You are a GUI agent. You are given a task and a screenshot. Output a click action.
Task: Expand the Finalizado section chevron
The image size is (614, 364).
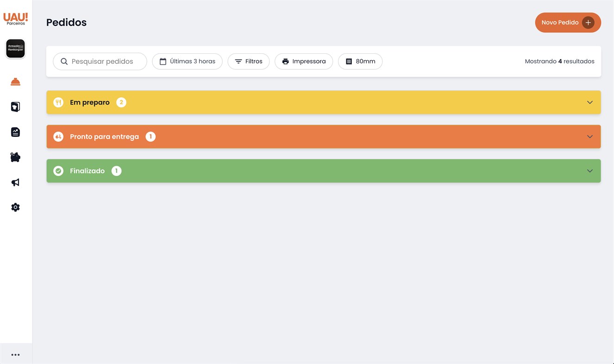pos(590,171)
